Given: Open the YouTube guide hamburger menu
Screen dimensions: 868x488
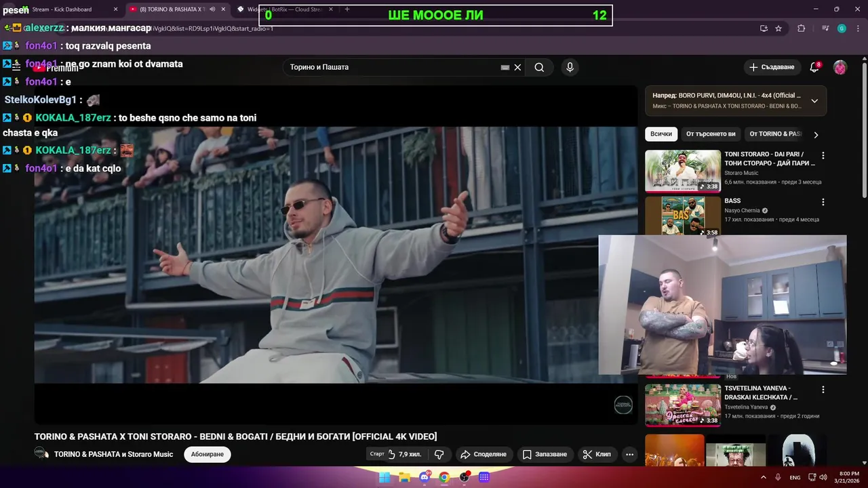Looking at the screenshot, I should tap(16, 67).
